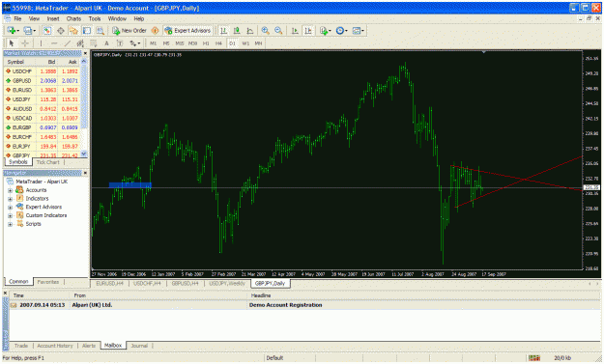Click the Market Watch scrollbar up arrow
Screen dimensions: 604x364
pyautogui.click(x=84, y=62)
